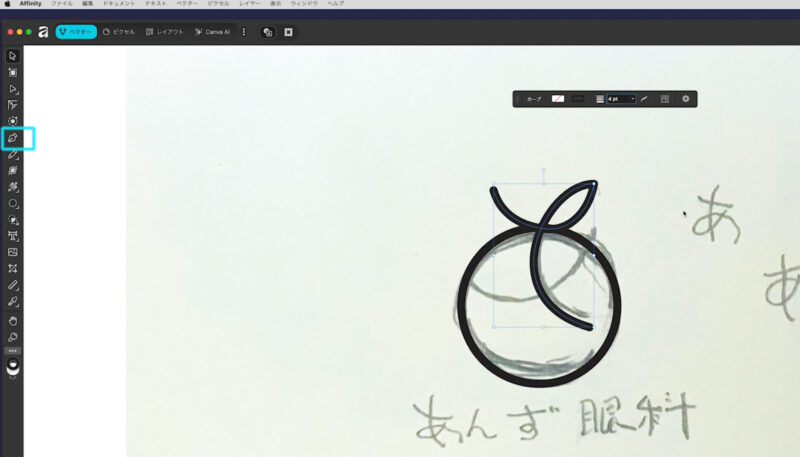Open the fill and stroke color selector
Viewport: 800px width, 457px height.
13,367
